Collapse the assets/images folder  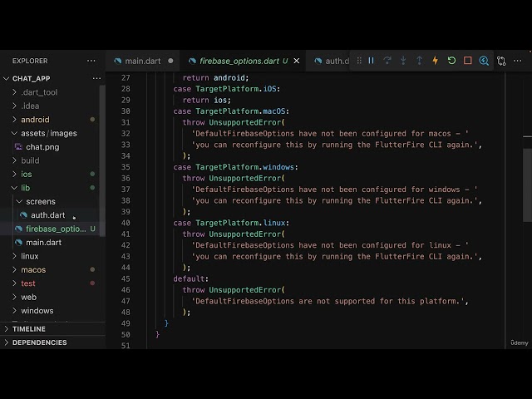click(48, 133)
